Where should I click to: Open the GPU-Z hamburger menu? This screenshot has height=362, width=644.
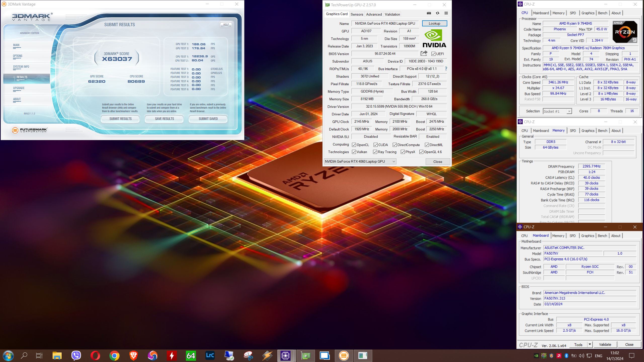[446, 13]
